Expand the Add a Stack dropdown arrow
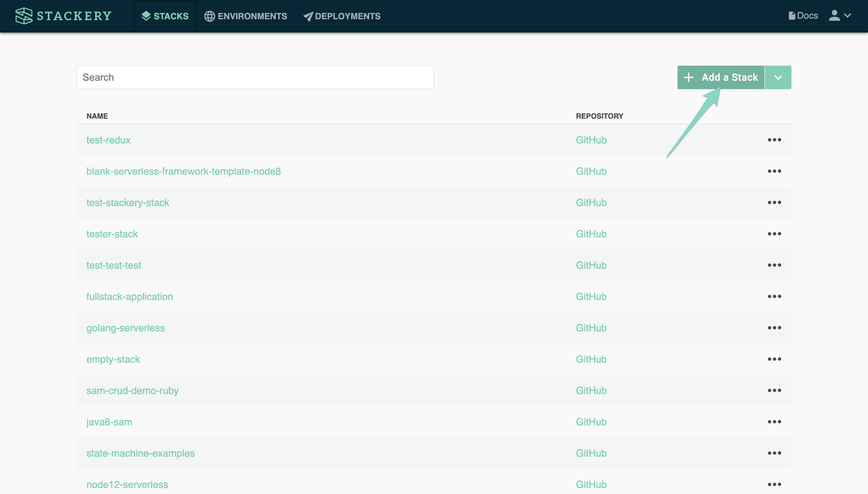Viewport: 868px width, 494px height. pos(778,77)
